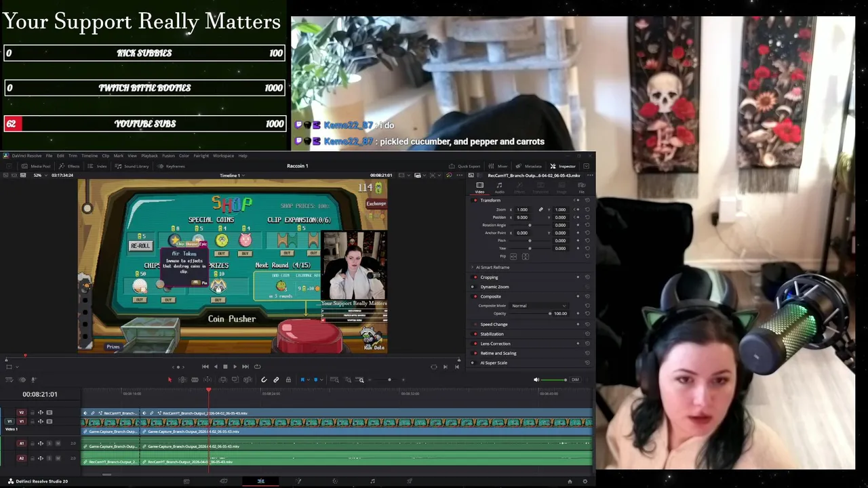Open the Fusion menu
The image size is (868, 488).
pyautogui.click(x=168, y=156)
